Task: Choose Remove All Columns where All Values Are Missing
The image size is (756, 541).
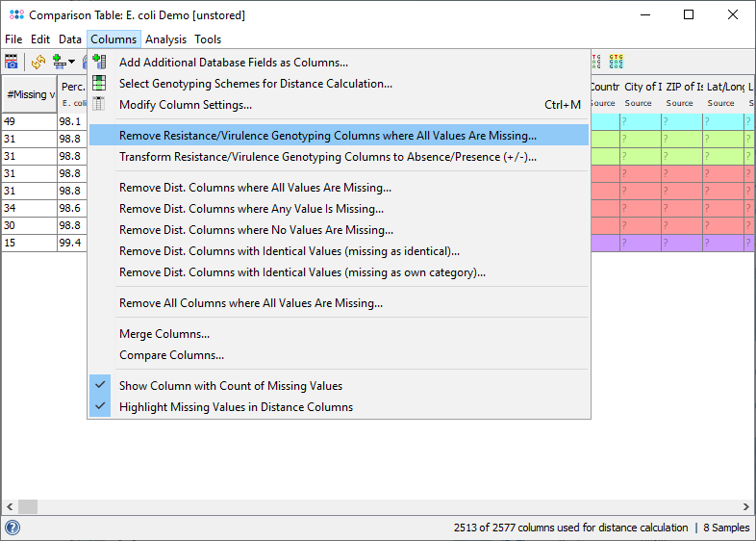Action: tap(250, 303)
